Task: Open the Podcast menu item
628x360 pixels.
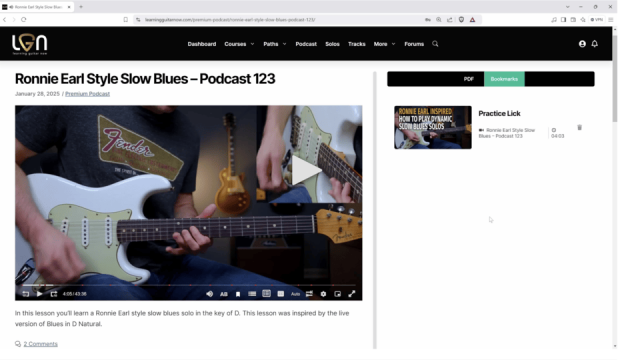Action: click(306, 44)
